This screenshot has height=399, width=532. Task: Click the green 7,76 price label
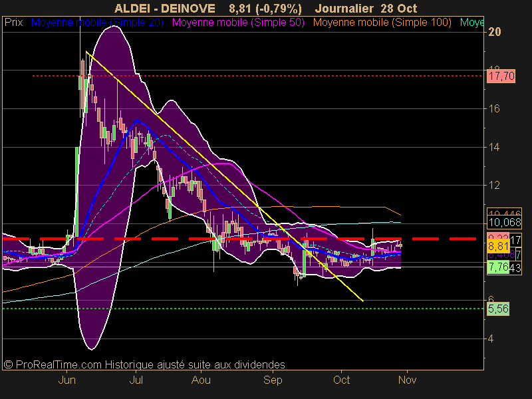(x=498, y=267)
